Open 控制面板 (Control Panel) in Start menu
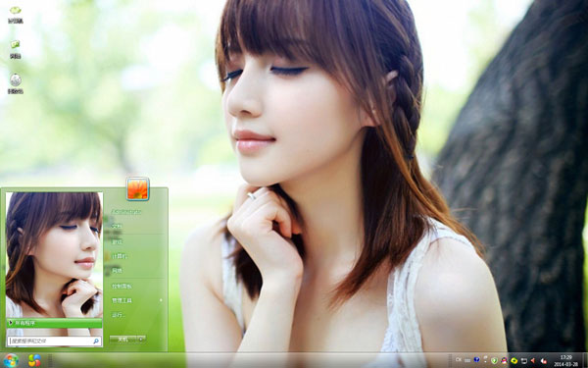Image resolution: width=588 pixels, height=368 pixels. [x=122, y=287]
